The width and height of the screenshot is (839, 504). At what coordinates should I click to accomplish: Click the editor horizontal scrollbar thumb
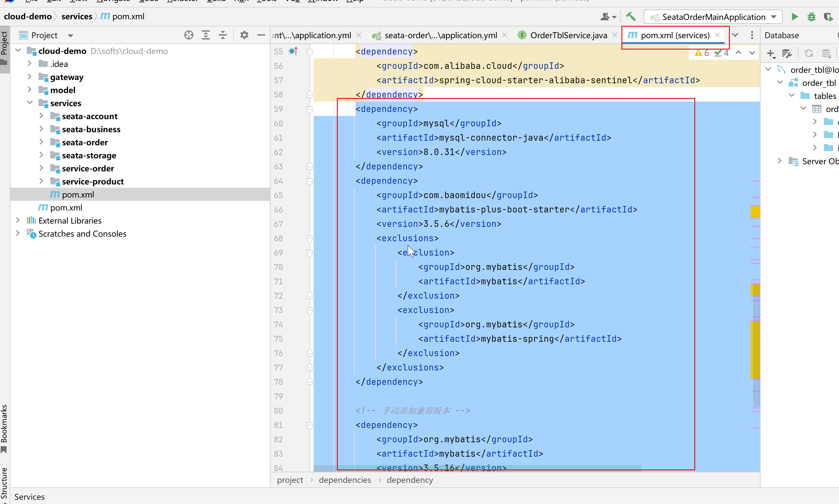click(x=477, y=468)
